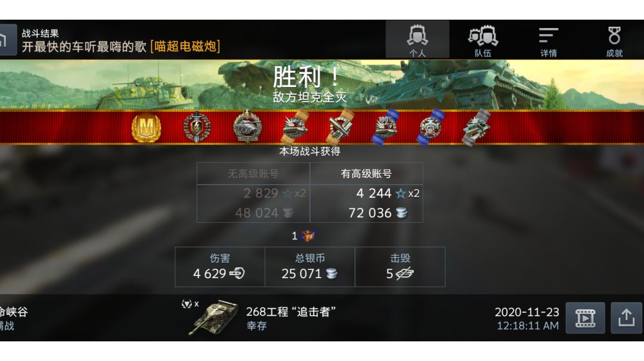644x361 pixels.
Task: Select the 100% blue ribbon medal
Action: point(386,127)
